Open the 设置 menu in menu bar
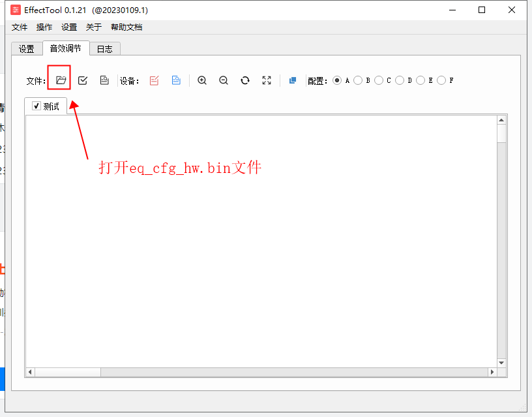Screen dimensions: 532x417 (69, 27)
